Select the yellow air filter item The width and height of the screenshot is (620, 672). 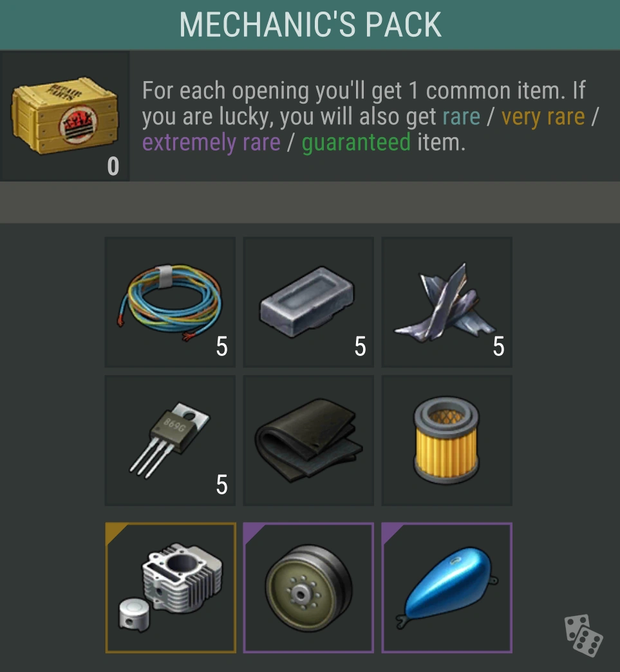click(x=447, y=440)
